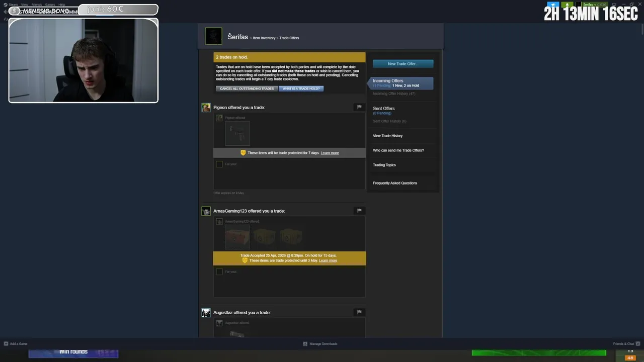The width and height of the screenshot is (644, 362).
Task: Click the 'Pigeon offered you a trade:' title
Action: pyautogui.click(x=239, y=108)
